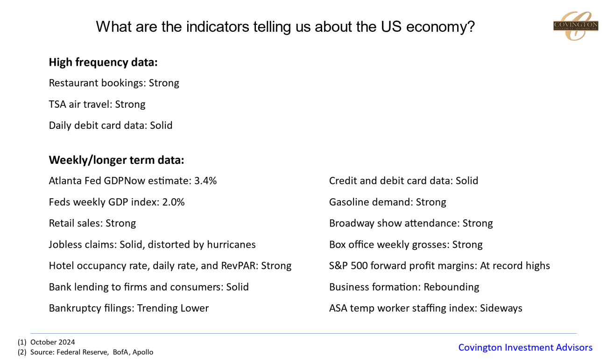Click the slide title about US economy
Viewport: 607px width, 364px height.
click(285, 27)
